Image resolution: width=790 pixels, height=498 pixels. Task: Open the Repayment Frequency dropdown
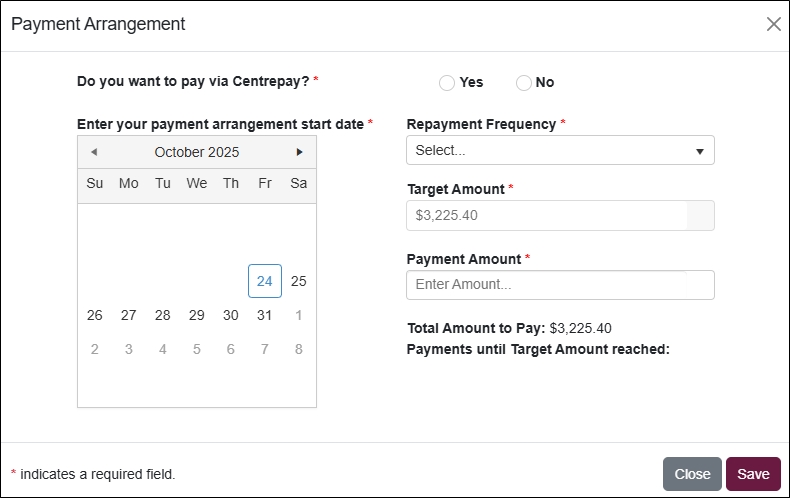point(560,150)
